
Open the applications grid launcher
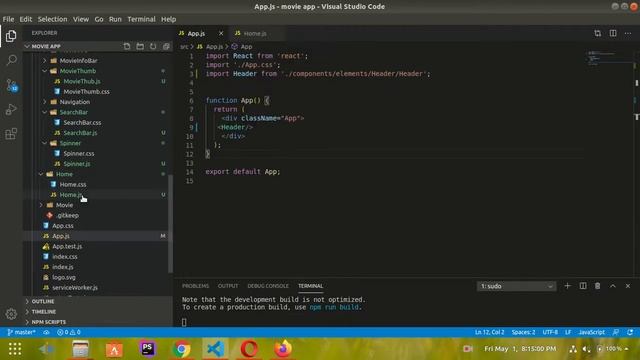15,349
